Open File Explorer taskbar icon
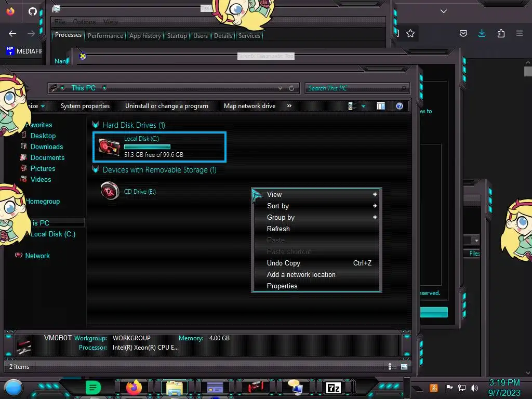This screenshot has height=399, width=532. 175,388
